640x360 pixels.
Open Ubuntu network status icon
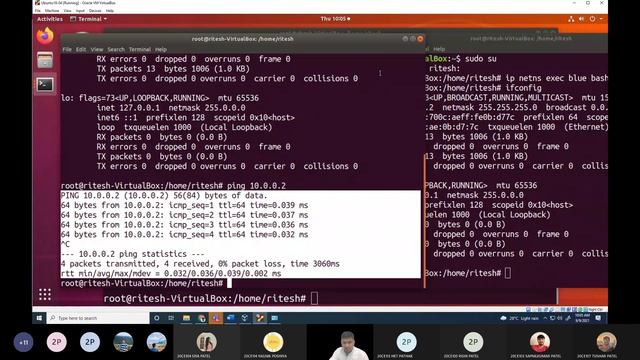coord(571,19)
